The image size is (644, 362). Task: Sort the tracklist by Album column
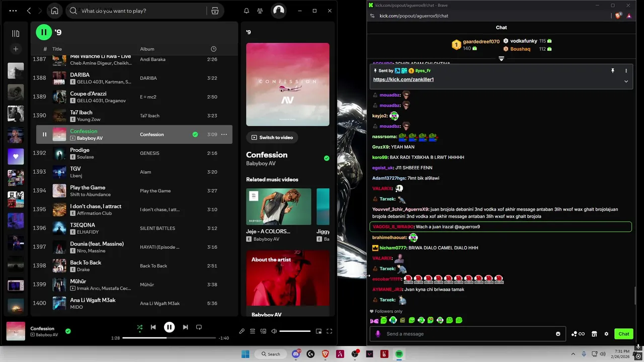(x=147, y=49)
